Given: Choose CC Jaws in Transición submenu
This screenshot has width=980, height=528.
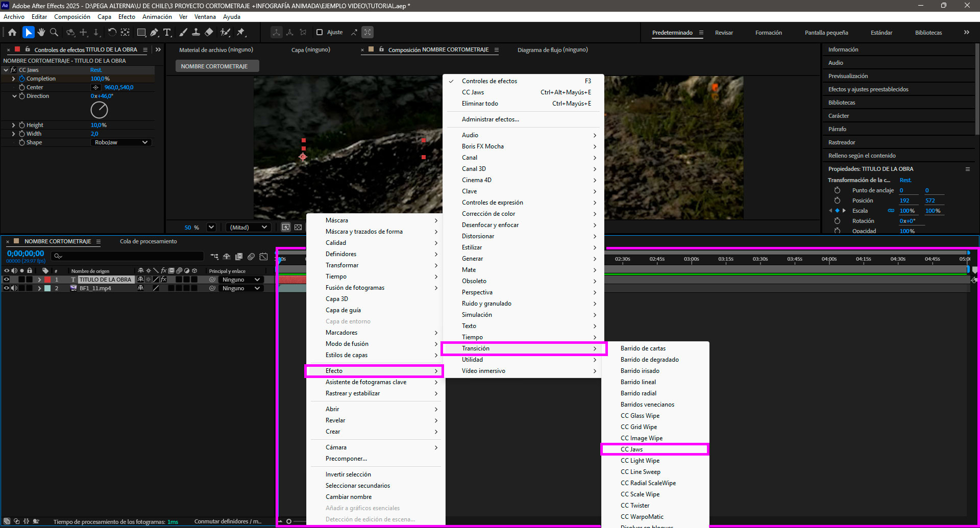Looking at the screenshot, I should tap(655, 449).
